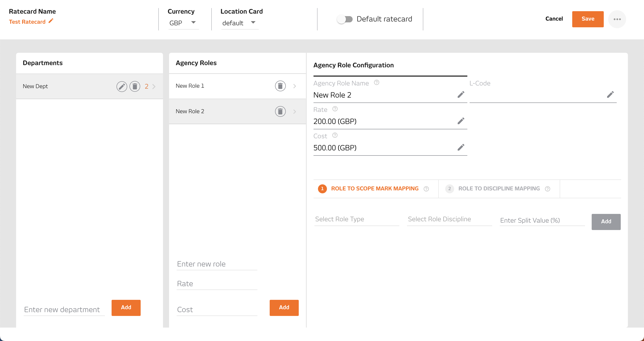Viewport: 644px width, 341px height.
Task: Focus the new role Rate field
Action: pos(217,284)
